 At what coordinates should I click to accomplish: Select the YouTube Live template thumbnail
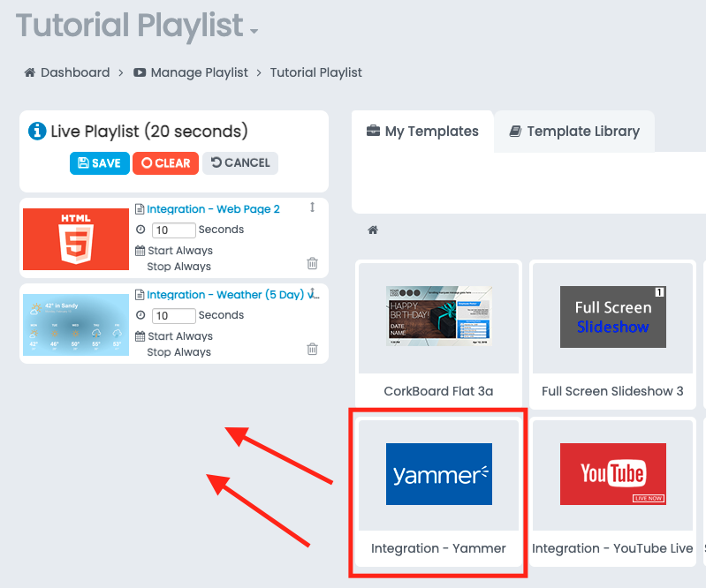click(613, 474)
